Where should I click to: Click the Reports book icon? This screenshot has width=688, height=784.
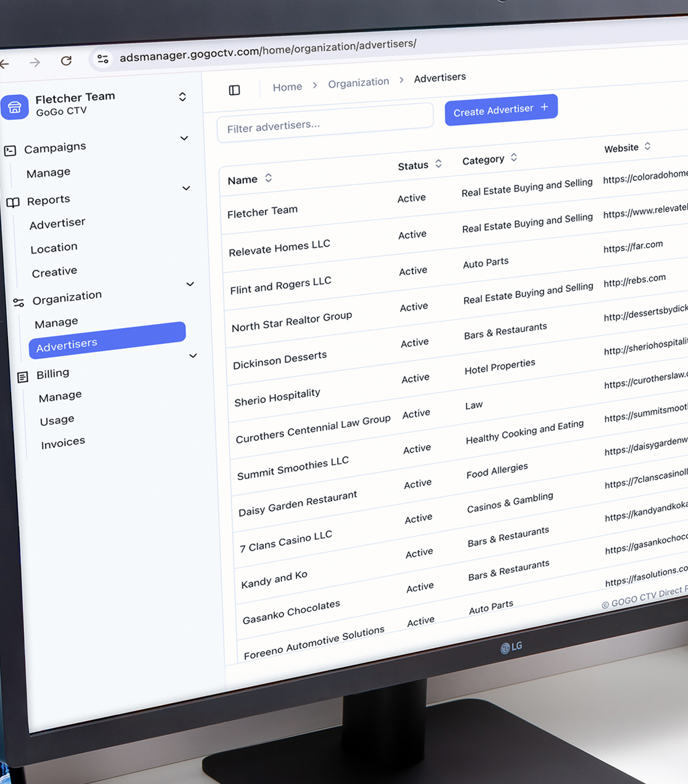click(x=13, y=202)
